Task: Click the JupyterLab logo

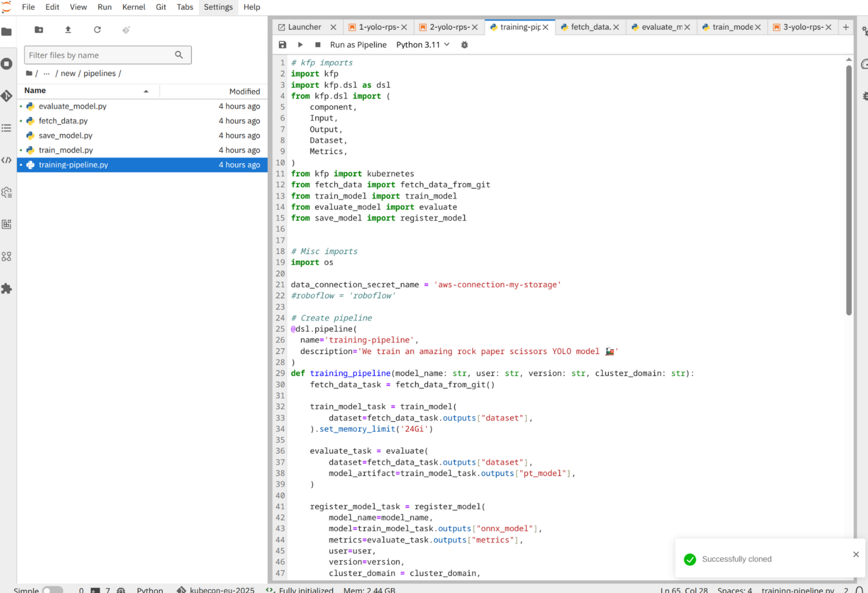Action: pyautogui.click(x=6, y=6)
